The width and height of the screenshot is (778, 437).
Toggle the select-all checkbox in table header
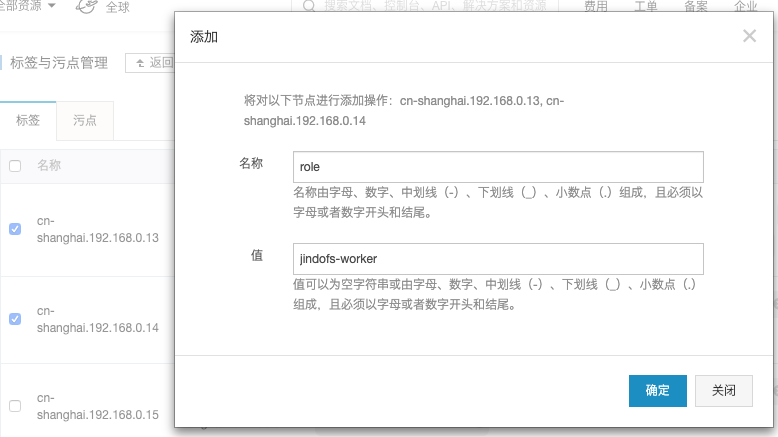click(x=15, y=166)
